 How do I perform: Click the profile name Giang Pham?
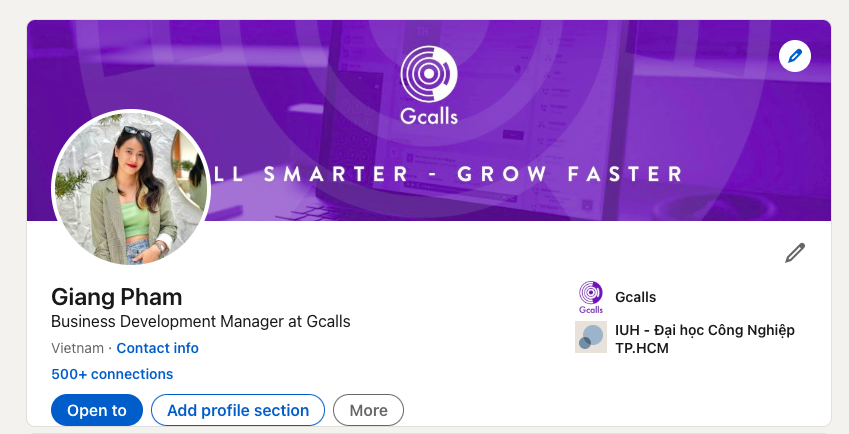coord(117,297)
